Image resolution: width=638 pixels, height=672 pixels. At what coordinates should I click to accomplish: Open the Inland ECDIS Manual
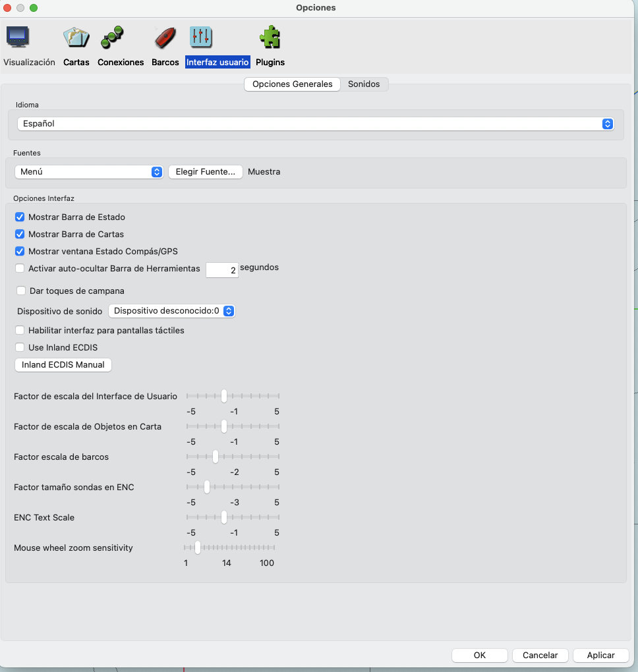(63, 364)
